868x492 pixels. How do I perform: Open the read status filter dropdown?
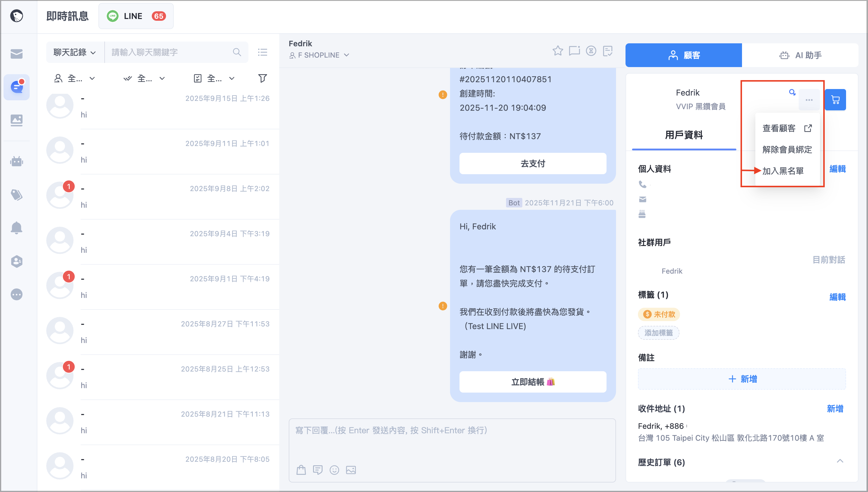[144, 78]
